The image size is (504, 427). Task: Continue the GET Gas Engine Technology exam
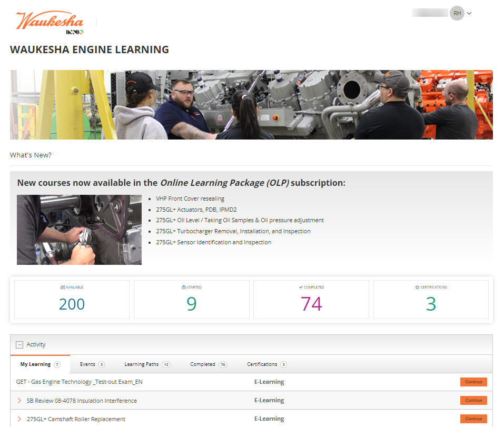473,382
